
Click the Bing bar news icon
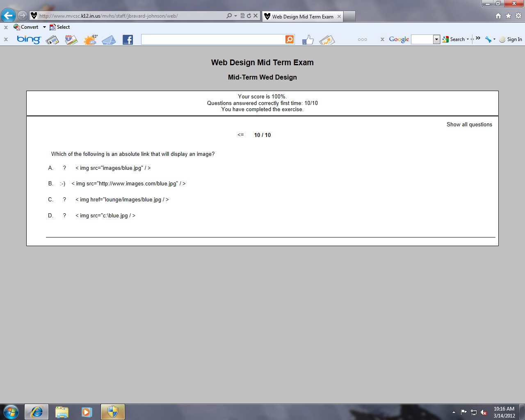pyautogui.click(x=52, y=40)
